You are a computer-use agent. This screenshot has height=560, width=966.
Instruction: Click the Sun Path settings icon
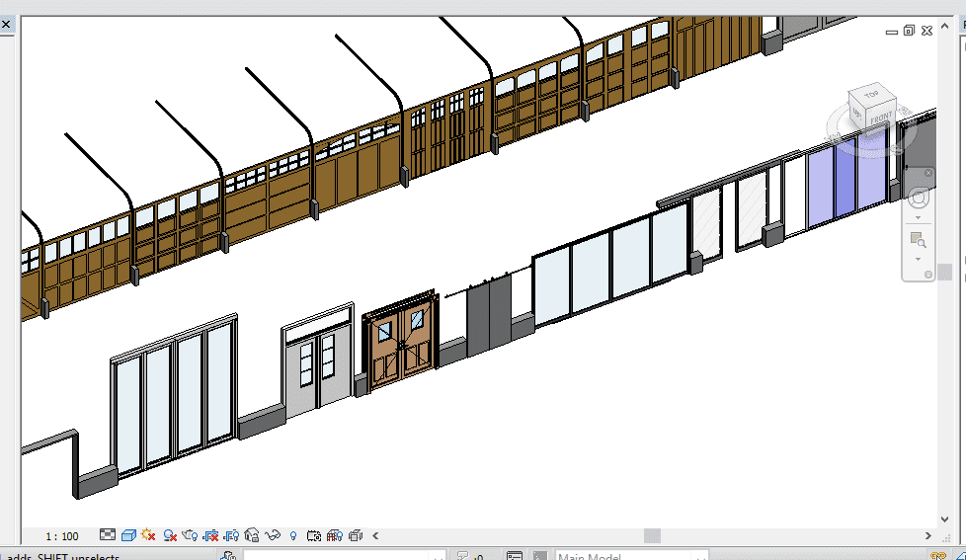click(x=149, y=535)
